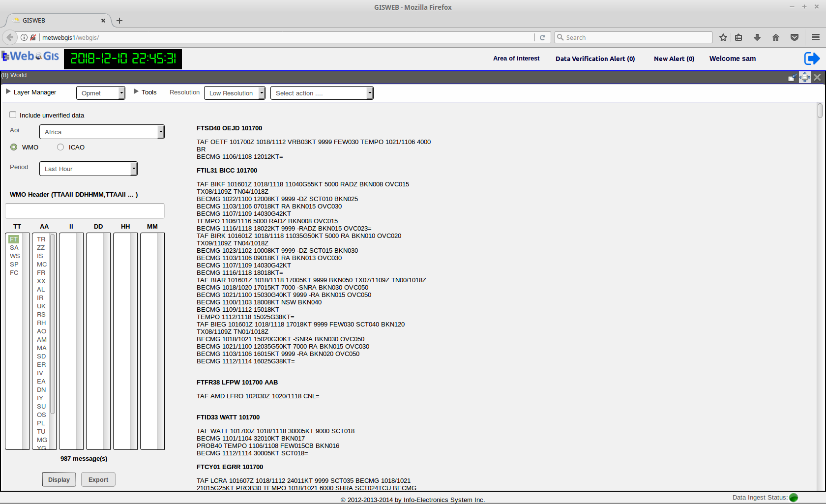
Task: Switch to the GISWEB browser tab
Action: (x=59, y=21)
